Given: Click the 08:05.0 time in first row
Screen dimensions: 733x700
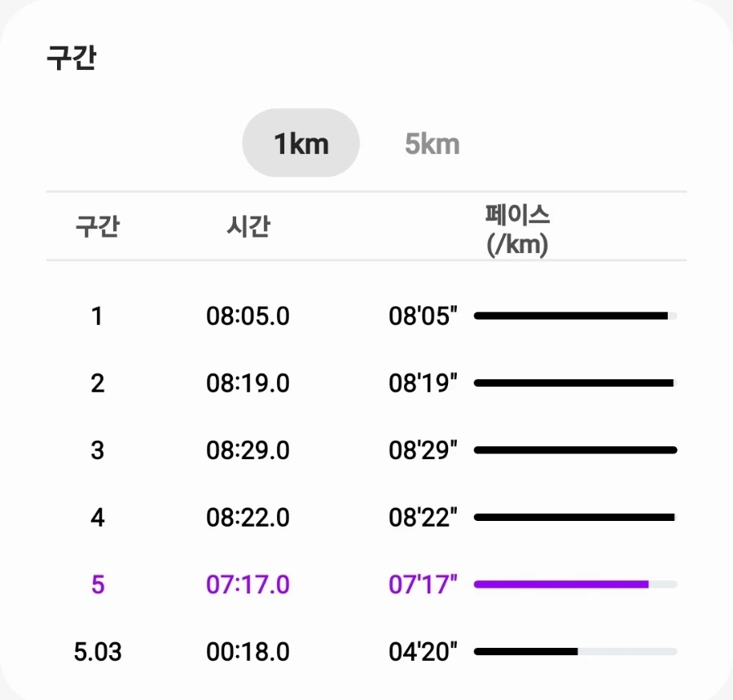Looking at the screenshot, I should pos(248,316).
